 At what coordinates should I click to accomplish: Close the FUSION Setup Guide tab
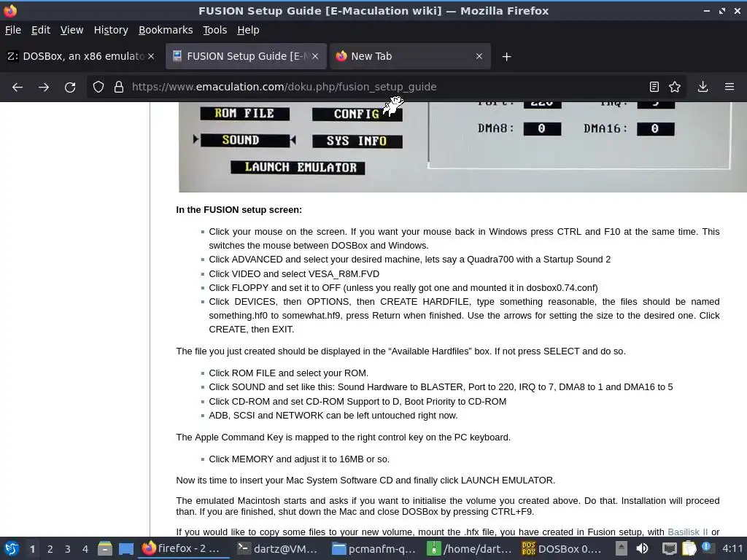tap(315, 56)
